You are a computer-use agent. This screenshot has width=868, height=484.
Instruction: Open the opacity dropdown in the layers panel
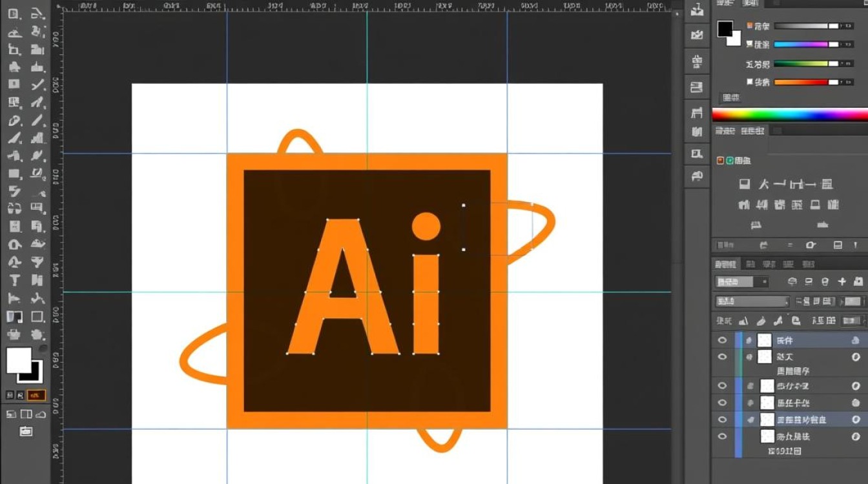coord(853,301)
